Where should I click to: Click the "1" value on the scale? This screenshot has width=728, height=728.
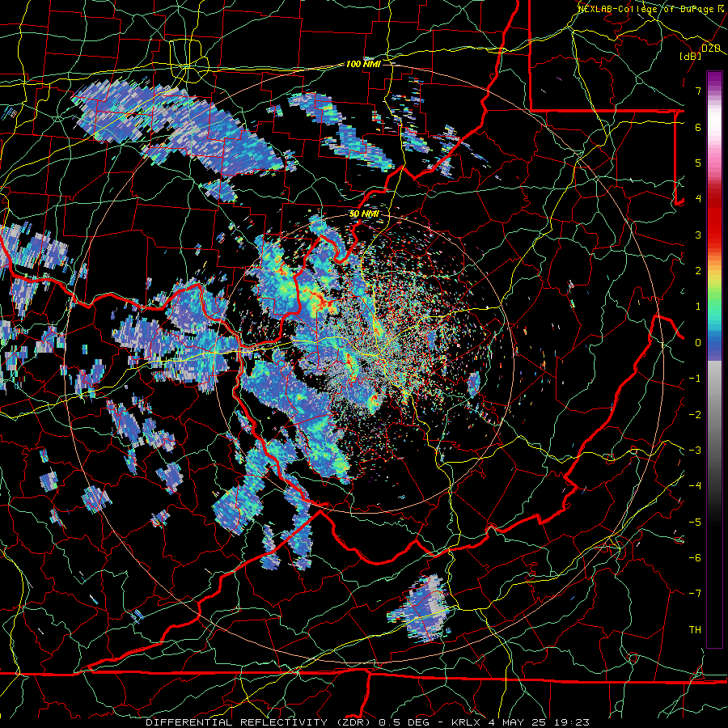click(x=698, y=307)
